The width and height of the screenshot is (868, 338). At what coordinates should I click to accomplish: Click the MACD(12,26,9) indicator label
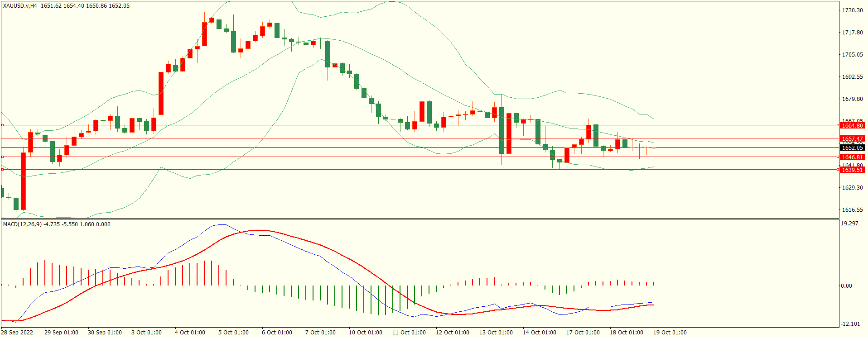tap(22, 224)
